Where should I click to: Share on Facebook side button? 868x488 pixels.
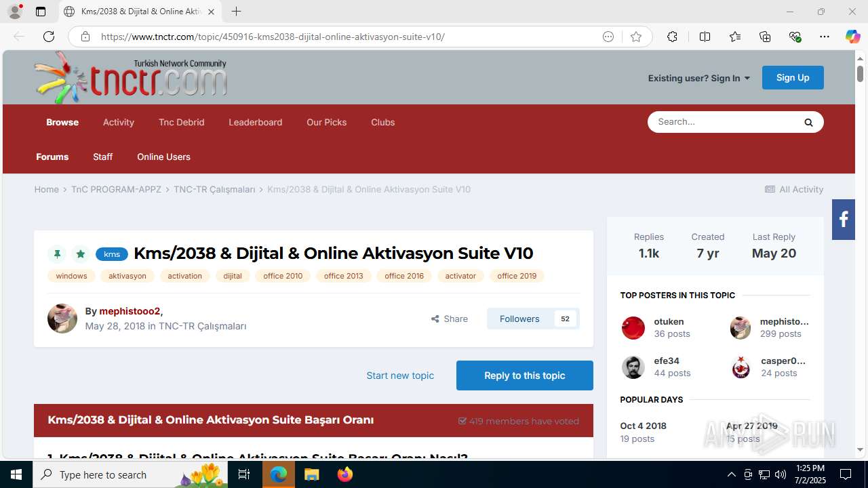point(844,220)
